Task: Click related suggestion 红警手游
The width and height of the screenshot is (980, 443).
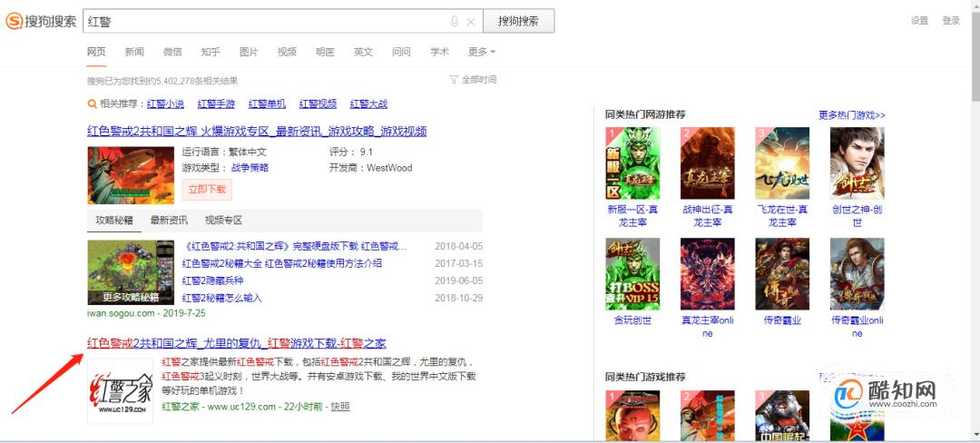Action: click(216, 103)
